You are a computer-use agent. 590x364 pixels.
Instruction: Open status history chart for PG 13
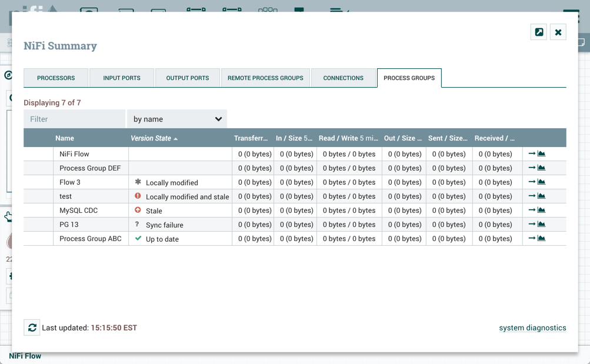click(542, 225)
